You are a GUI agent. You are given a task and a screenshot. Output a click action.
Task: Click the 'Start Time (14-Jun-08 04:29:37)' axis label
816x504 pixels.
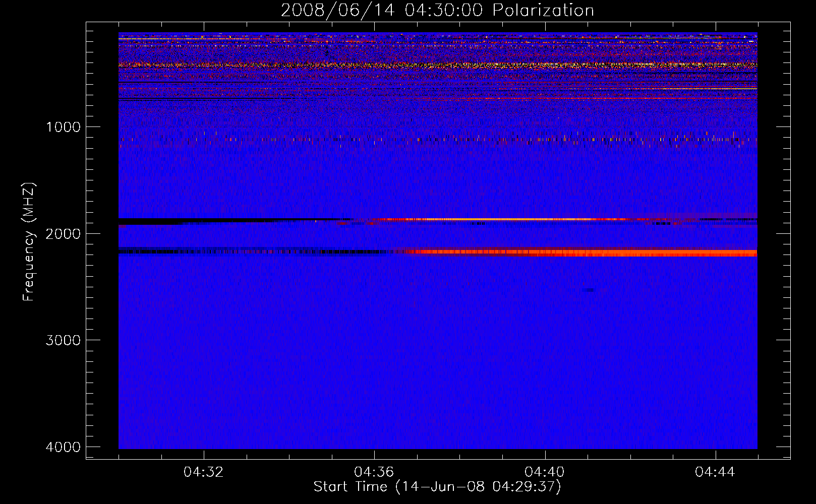coord(437,487)
